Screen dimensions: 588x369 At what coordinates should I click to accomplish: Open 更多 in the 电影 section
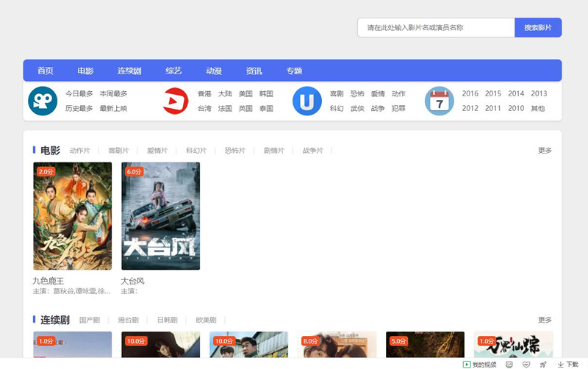point(545,151)
